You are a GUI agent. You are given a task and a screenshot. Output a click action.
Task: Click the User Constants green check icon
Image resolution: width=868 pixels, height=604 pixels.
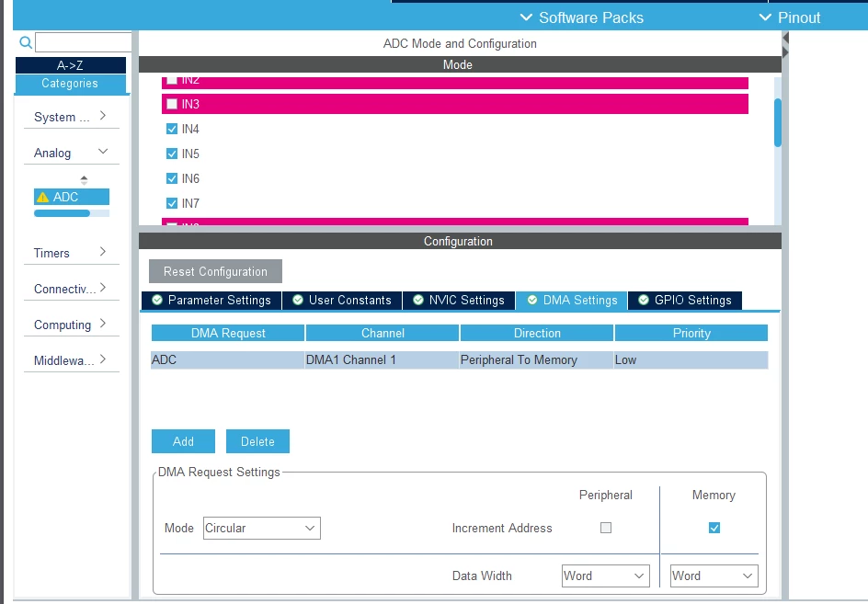[298, 300]
